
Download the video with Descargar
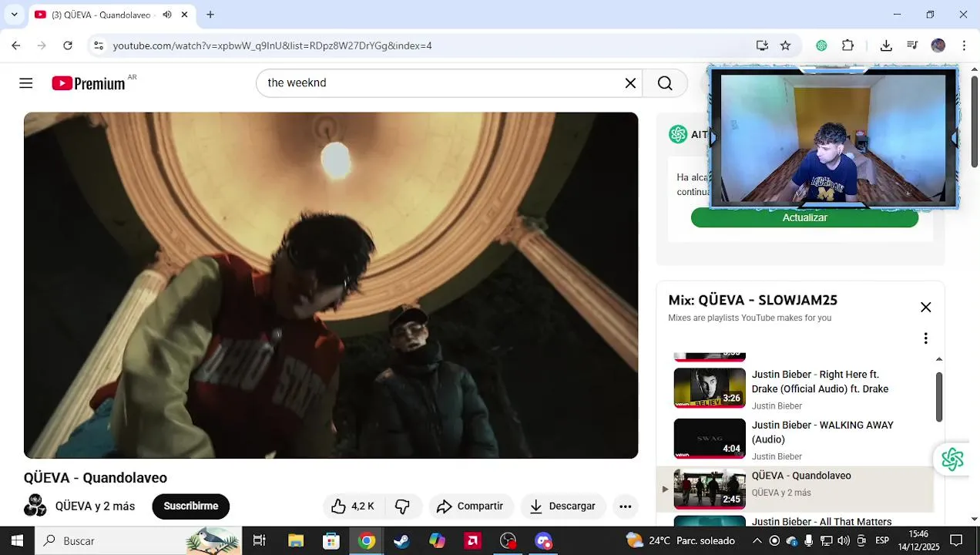click(562, 506)
